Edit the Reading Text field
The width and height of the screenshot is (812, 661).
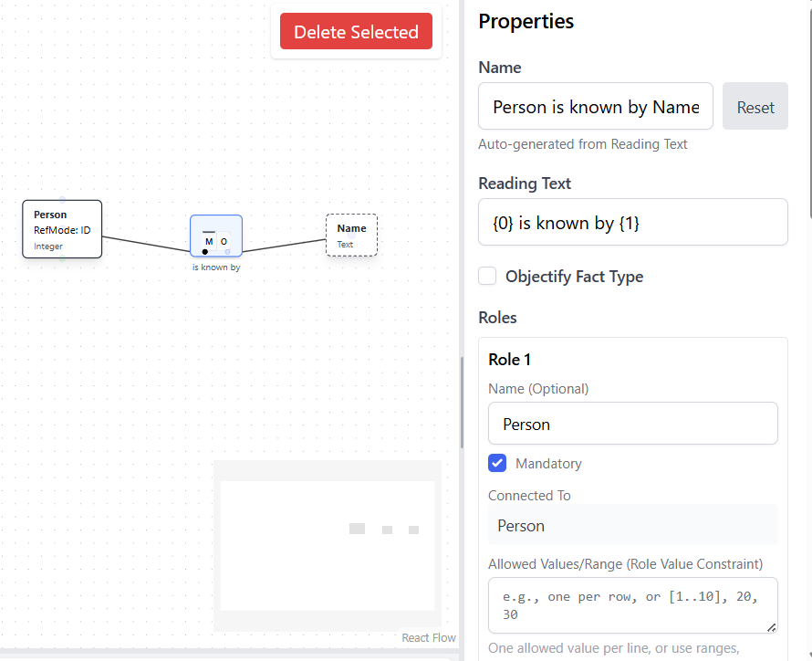(x=632, y=222)
